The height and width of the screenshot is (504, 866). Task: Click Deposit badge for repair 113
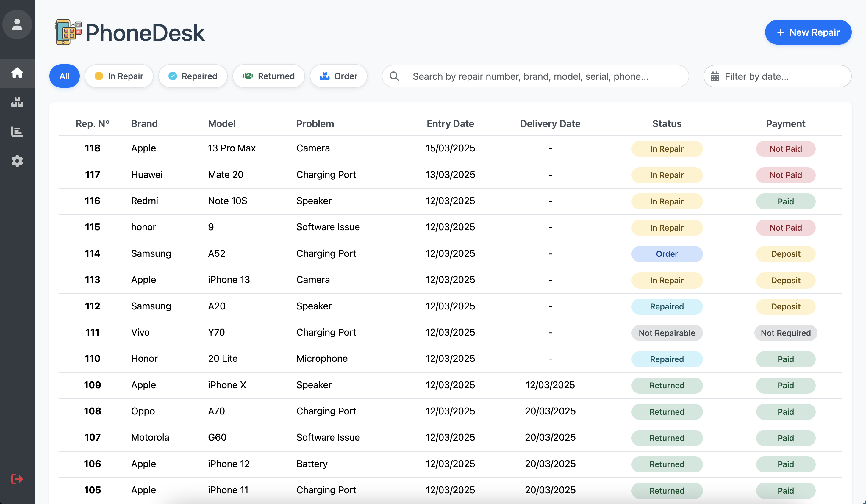click(786, 280)
